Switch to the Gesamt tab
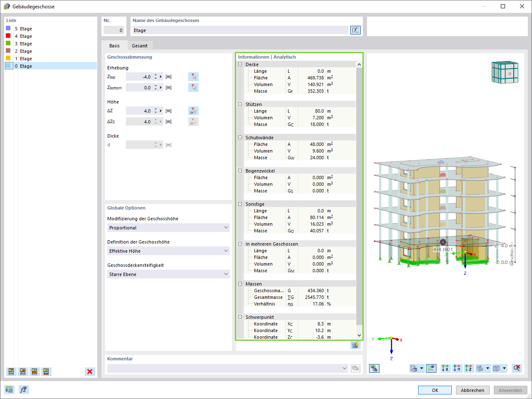Image resolution: width=532 pixels, height=399 pixels. pyautogui.click(x=140, y=46)
